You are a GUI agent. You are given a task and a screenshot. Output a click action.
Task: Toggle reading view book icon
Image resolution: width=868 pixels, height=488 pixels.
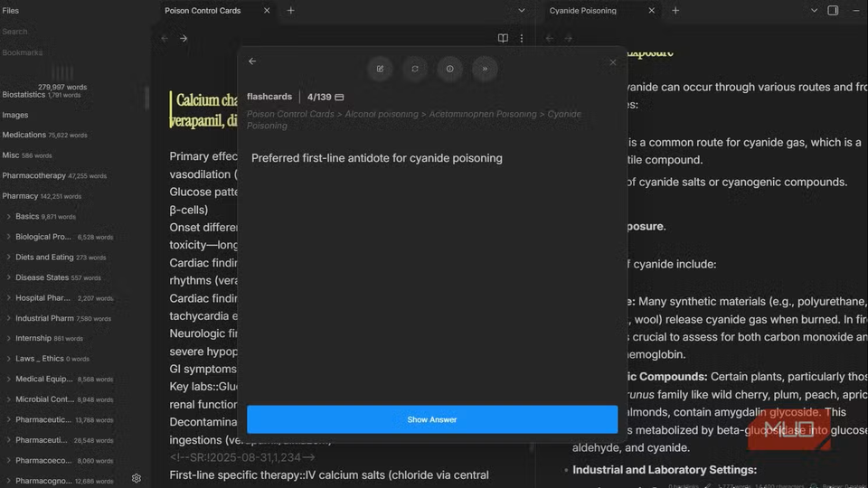pos(503,39)
